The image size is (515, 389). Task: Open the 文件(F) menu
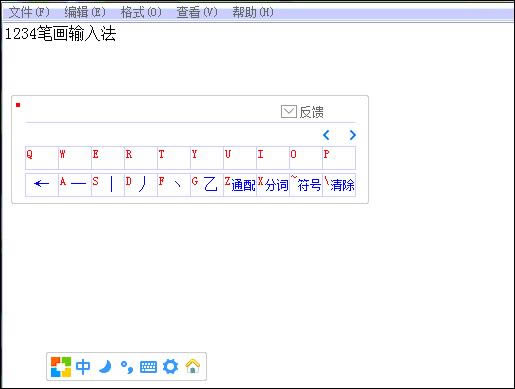[29, 13]
